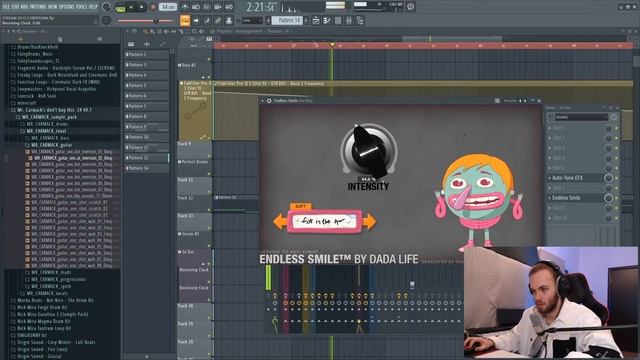640x360 pixels.
Task: Select Pattern 2 in the pattern picker
Action: pyautogui.click(x=147, y=54)
